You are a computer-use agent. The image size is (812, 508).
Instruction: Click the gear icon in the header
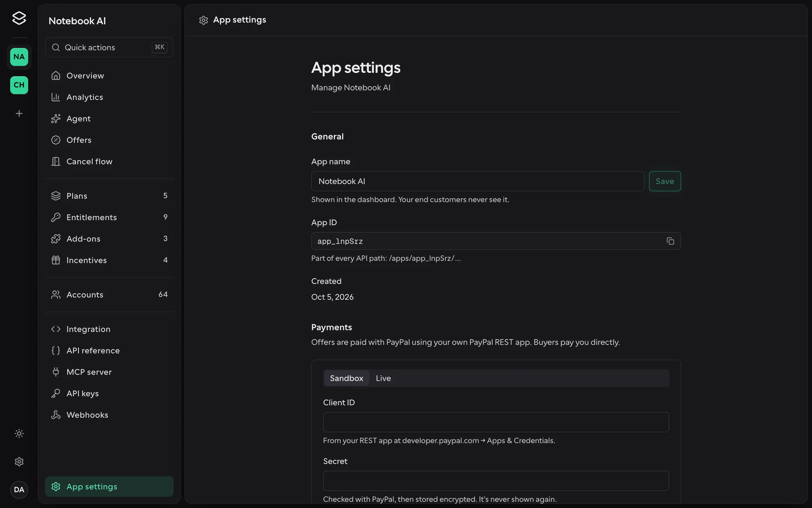pyautogui.click(x=203, y=20)
